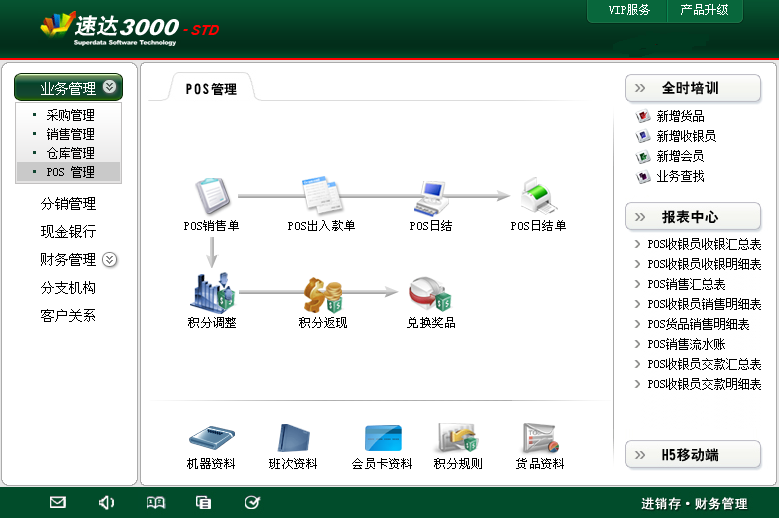Click the 业务查找 tutorial icon
The height and width of the screenshot is (518, 779).
pyautogui.click(x=643, y=176)
